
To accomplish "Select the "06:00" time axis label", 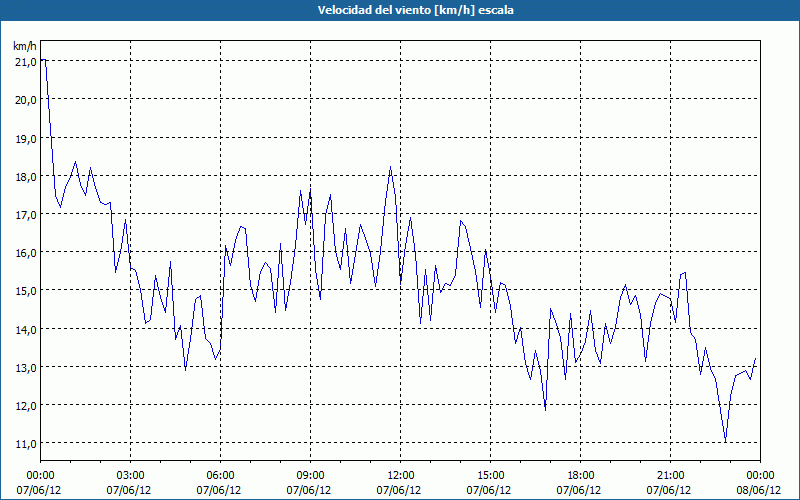I will pos(220,476).
